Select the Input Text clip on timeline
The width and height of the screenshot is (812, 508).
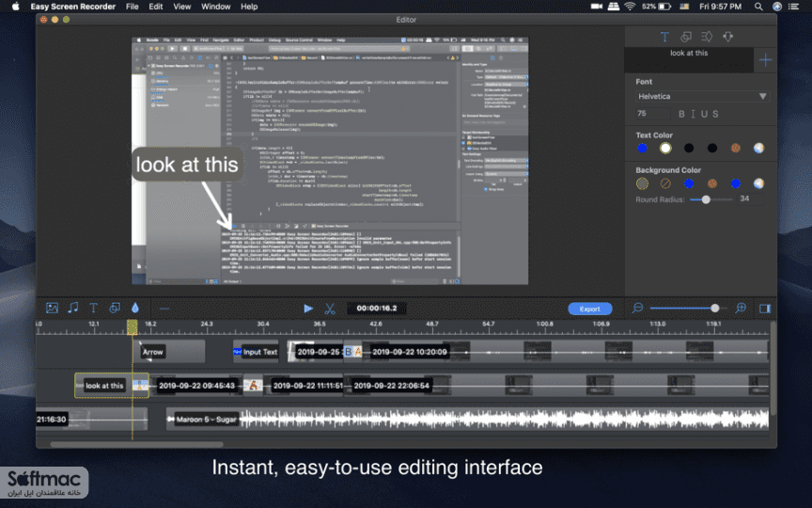[256, 352]
